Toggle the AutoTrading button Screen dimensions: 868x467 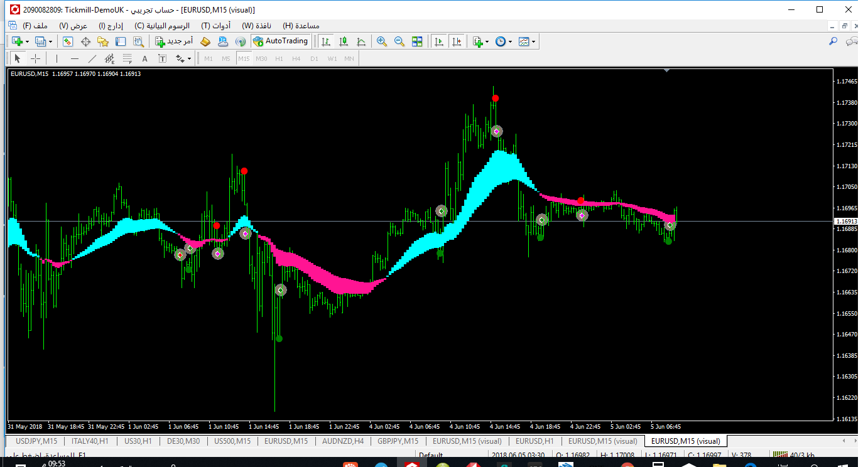(281, 41)
